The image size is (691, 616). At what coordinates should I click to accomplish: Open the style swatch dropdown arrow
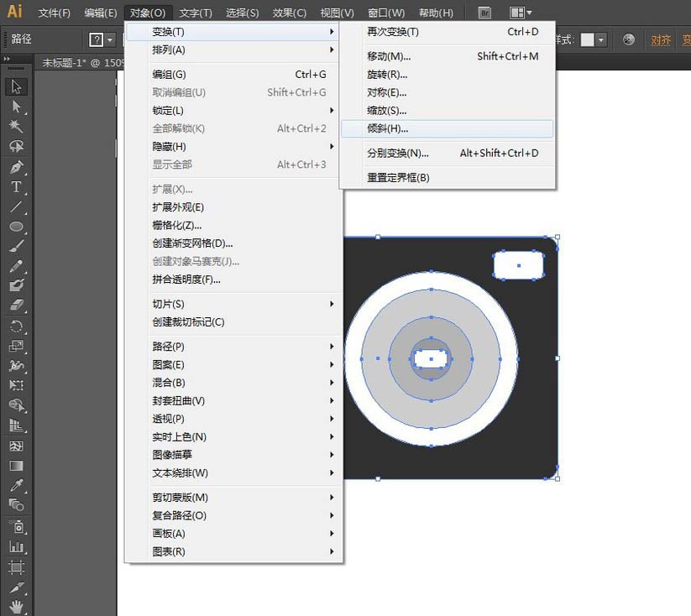601,40
